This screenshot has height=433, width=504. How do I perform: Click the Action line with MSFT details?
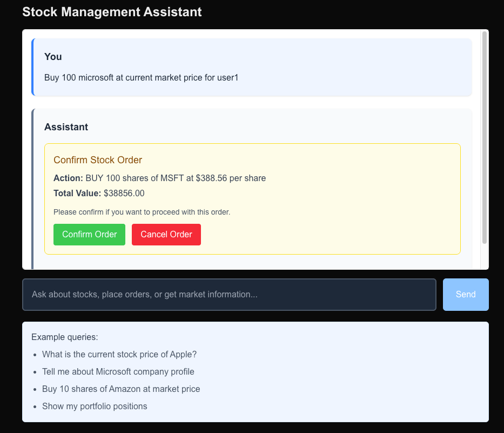pos(159,178)
